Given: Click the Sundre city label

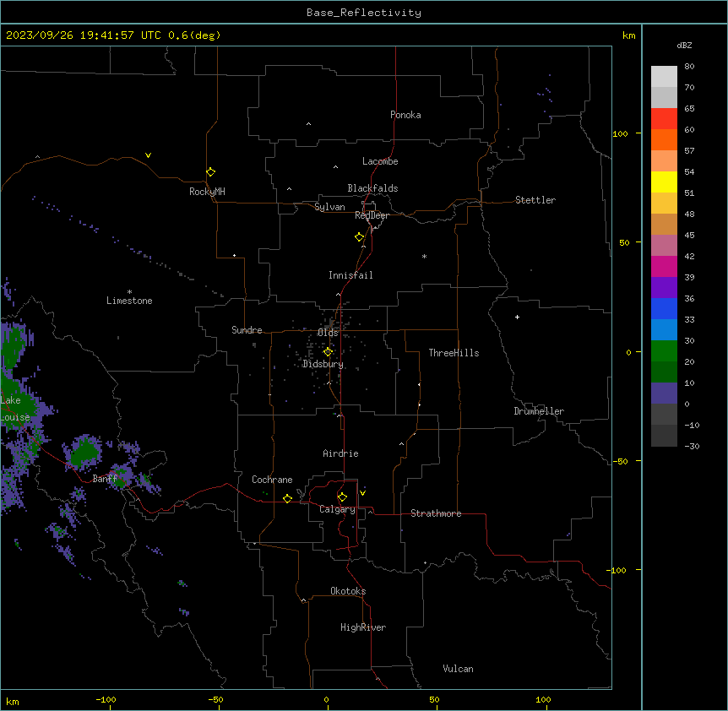Looking at the screenshot, I should 247,330.
